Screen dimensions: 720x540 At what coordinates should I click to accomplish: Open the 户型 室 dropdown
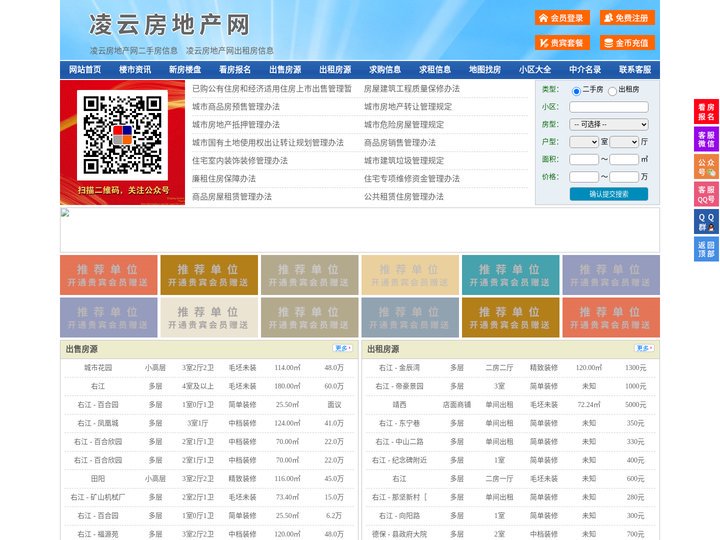click(x=584, y=142)
